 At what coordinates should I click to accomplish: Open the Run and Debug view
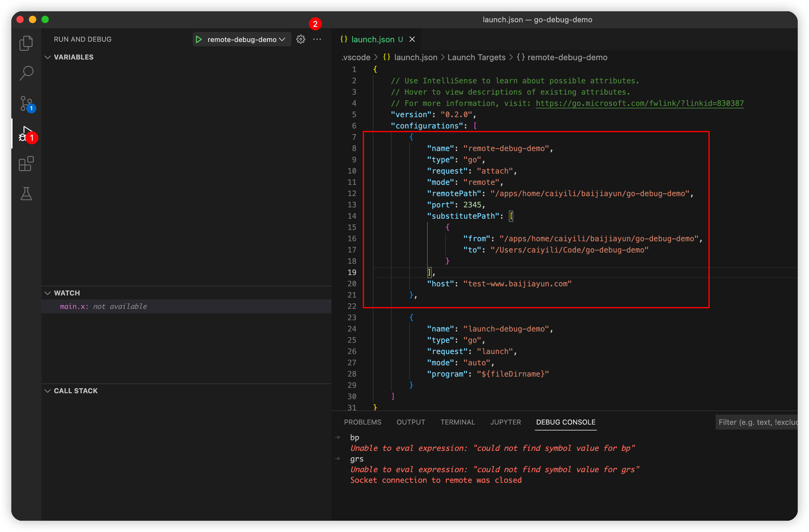[26, 133]
